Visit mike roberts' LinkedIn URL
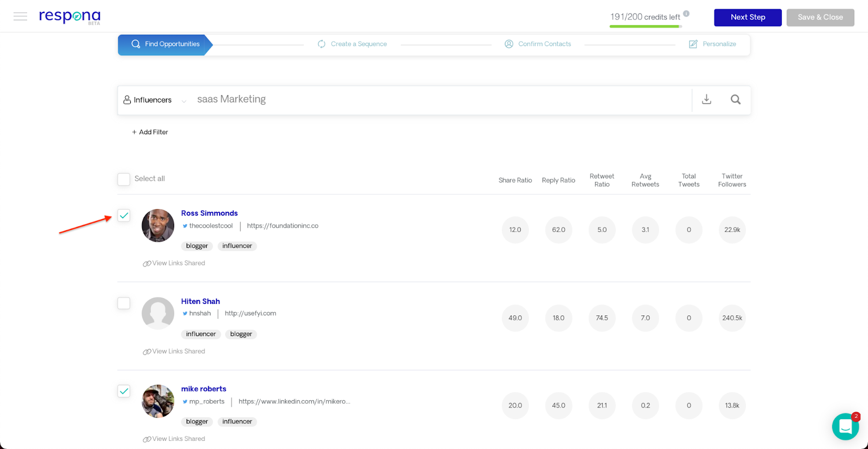 [x=295, y=402]
